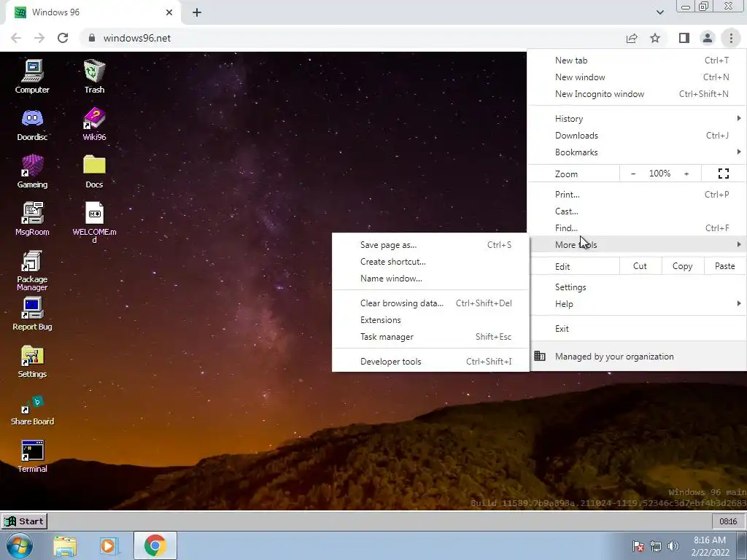Click the three-dot Chrome menu icon
This screenshot has height=560, width=747.
pyautogui.click(x=731, y=38)
